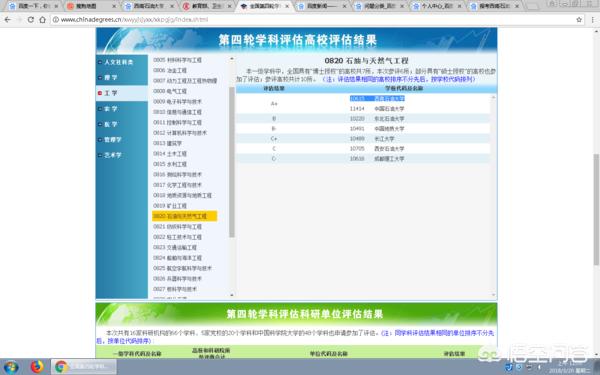This screenshot has width=600, height=375.
Task: Select Chrome taskbar window button
Action: pos(84,367)
